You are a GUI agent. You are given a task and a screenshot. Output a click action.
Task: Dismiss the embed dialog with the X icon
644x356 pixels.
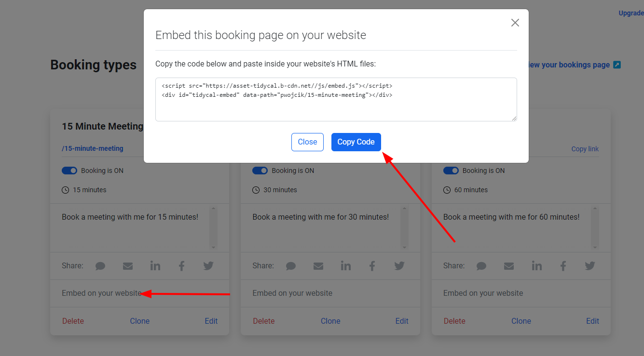[x=515, y=23]
